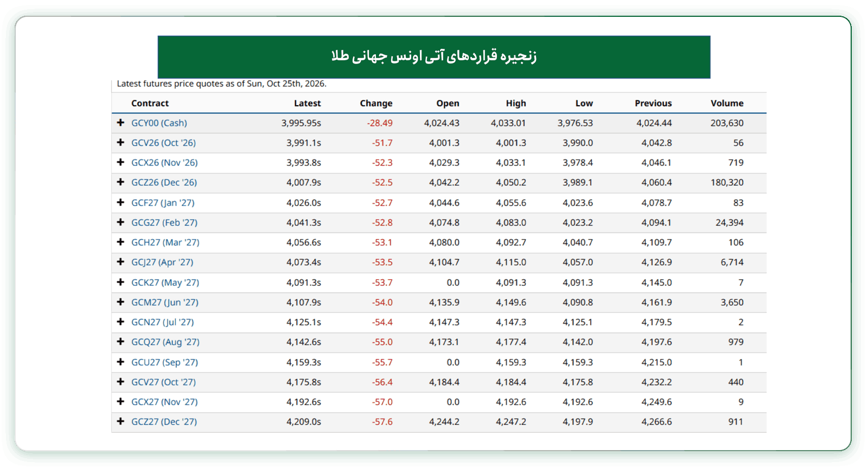Select the -57.6 change value
This screenshot has height=468, width=868.
click(x=382, y=422)
